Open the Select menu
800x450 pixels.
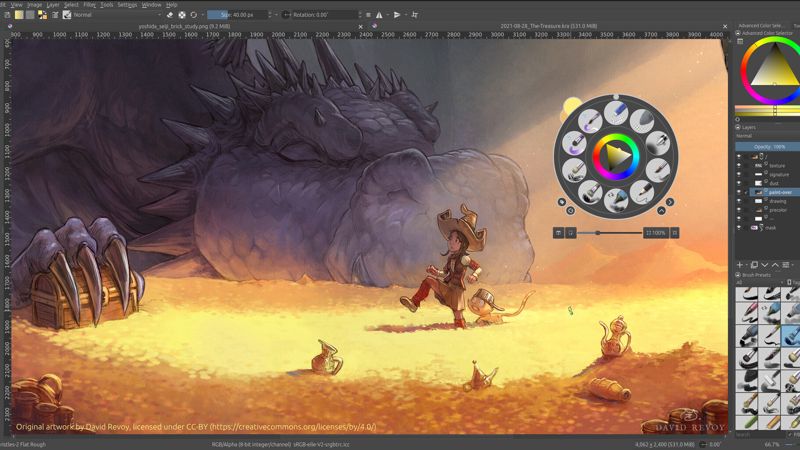click(71, 5)
